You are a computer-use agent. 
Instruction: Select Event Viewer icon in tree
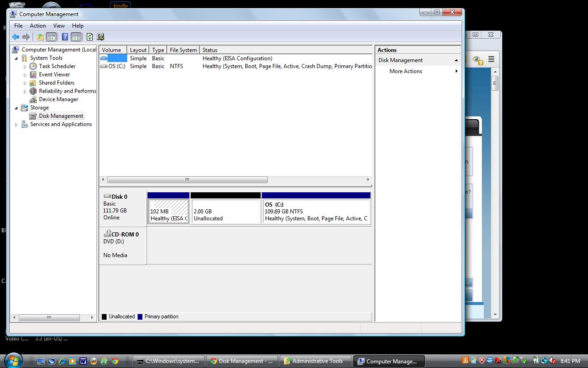click(x=33, y=75)
